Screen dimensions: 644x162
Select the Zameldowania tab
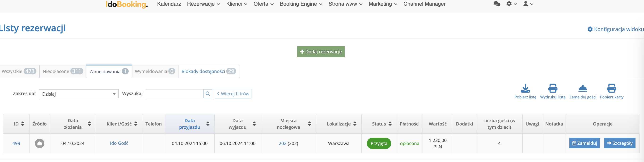pos(109,72)
